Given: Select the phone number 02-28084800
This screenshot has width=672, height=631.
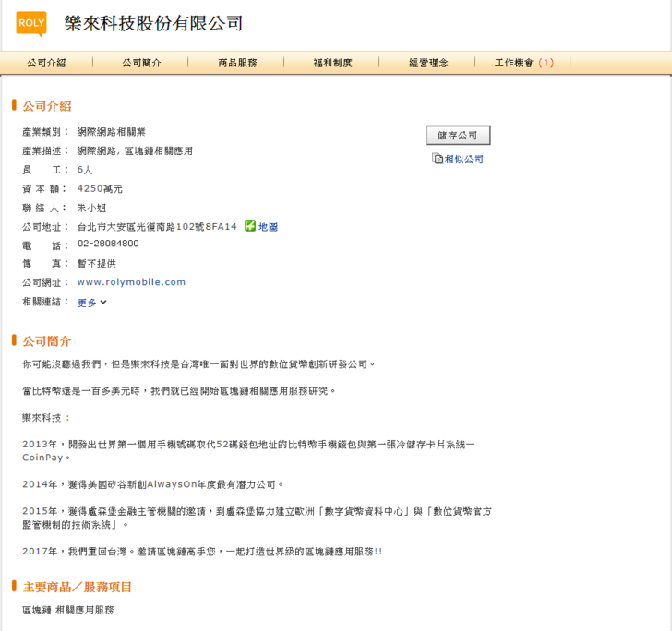Looking at the screenshot, I should click(x=108, y=244).
